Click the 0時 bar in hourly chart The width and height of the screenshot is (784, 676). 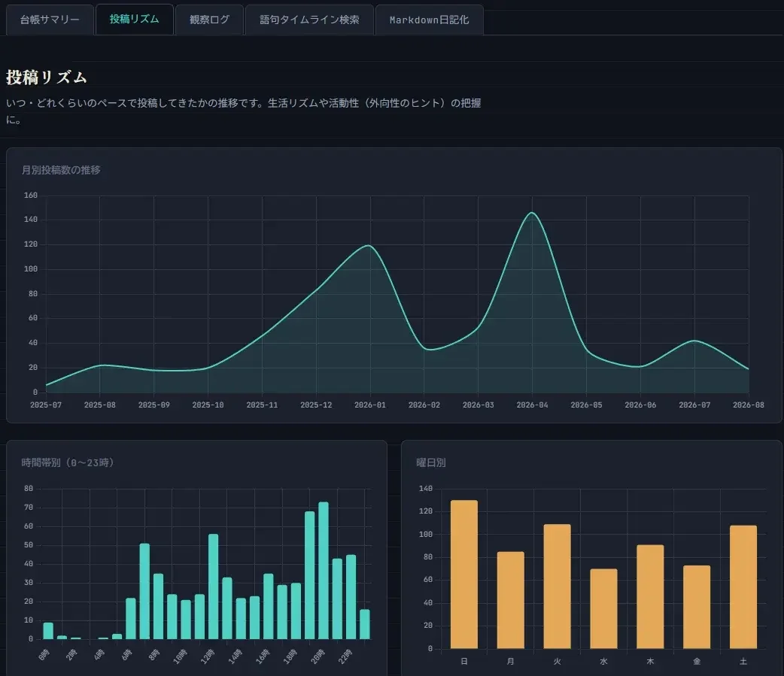(x=48, y=631)
